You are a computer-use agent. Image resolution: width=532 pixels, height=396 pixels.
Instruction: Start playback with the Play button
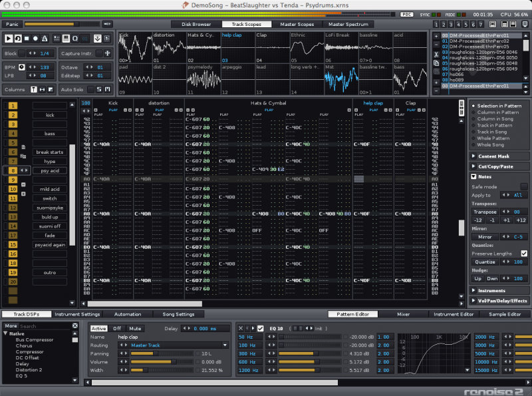point(9,39)
